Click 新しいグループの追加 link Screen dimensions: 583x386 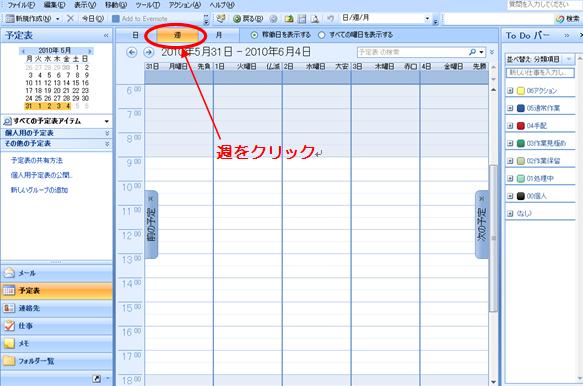coord(39,190)
